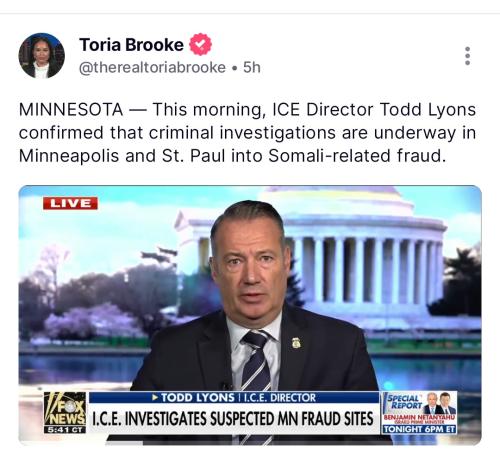Click the pink verified checkmark badge

[x=201, y=44]
